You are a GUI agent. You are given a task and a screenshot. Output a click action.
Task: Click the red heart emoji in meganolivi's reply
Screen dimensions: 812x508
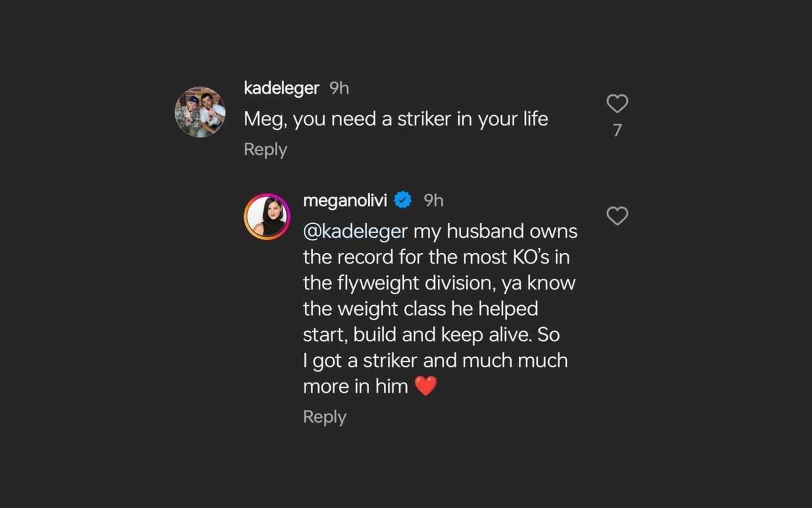pyautogui.click(x=427, y=386)
